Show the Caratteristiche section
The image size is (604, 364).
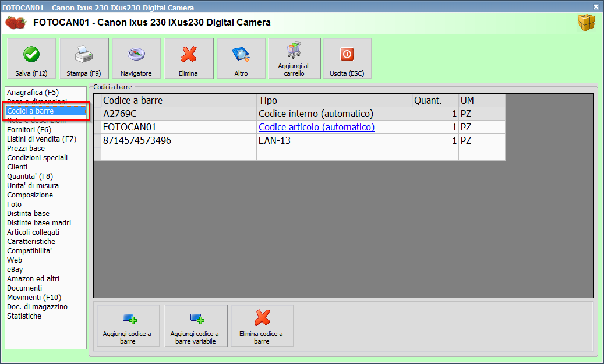(31, 242)
